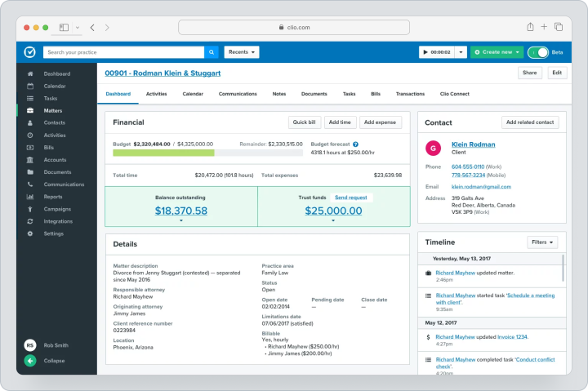Switch to the Communications tab
The width and height of the screenshot is (588, 391).
coord(238,94)
